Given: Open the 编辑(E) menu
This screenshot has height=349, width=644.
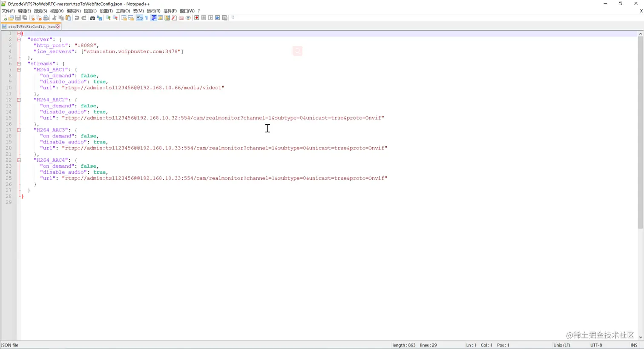Looking at the screenshot, I should (24, 11).
